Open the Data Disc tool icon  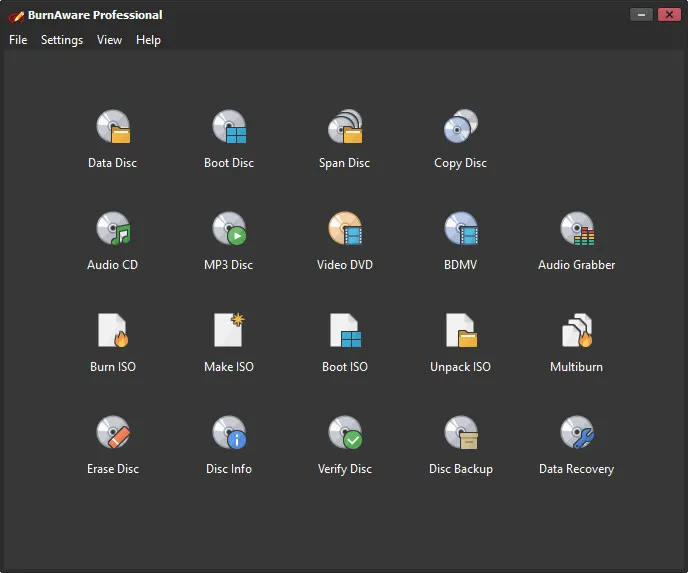tap(113, 126)
